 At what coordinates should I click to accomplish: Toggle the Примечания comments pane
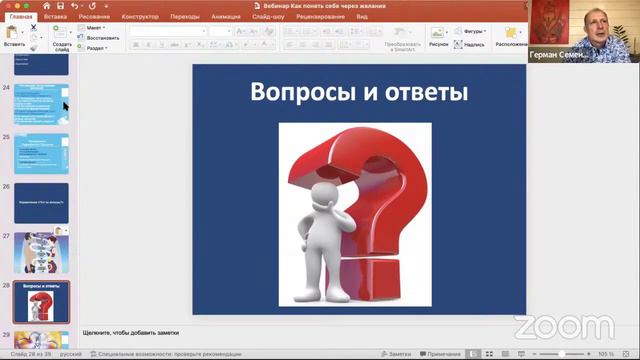[x=440, y=354]
